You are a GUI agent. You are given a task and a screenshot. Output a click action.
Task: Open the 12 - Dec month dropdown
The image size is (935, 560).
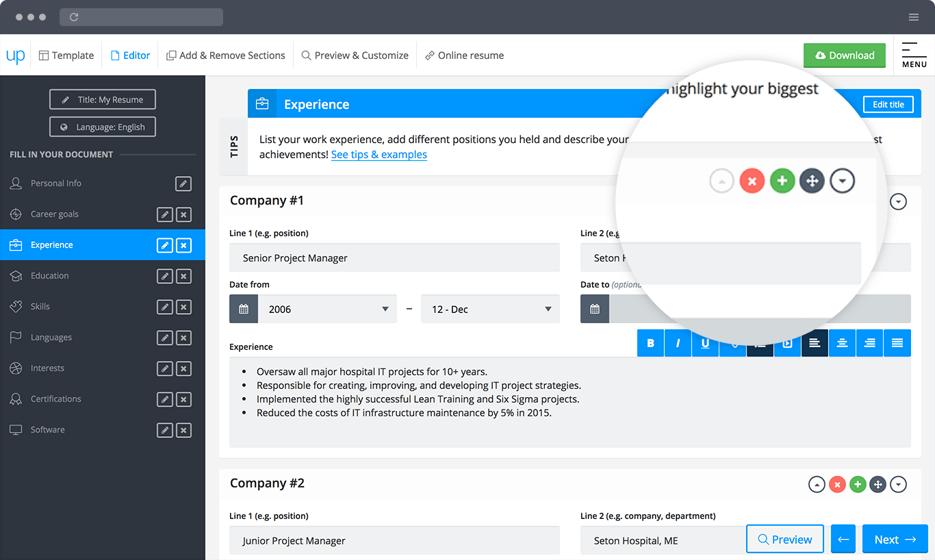pos(490,309)
